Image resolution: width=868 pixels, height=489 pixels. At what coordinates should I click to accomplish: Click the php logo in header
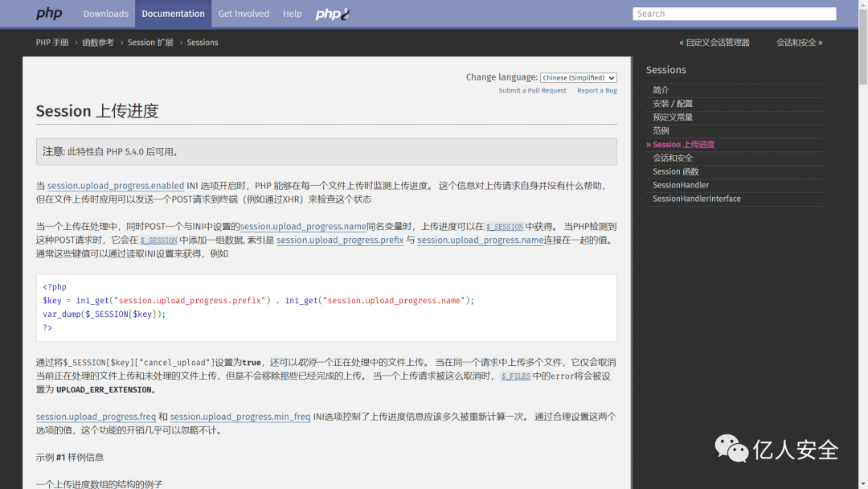click(x=49, y=14)
